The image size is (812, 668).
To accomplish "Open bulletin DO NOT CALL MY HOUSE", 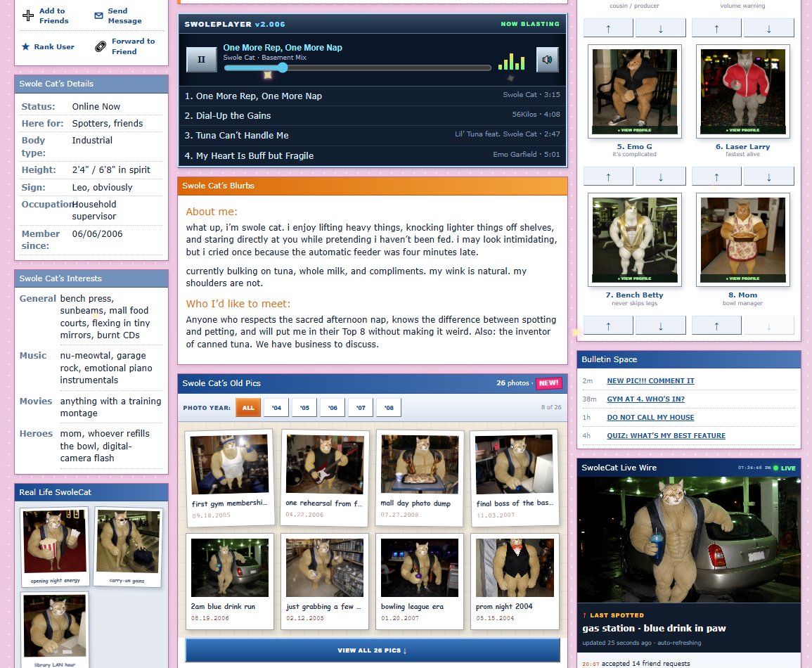I will click(x=650, y=418).
